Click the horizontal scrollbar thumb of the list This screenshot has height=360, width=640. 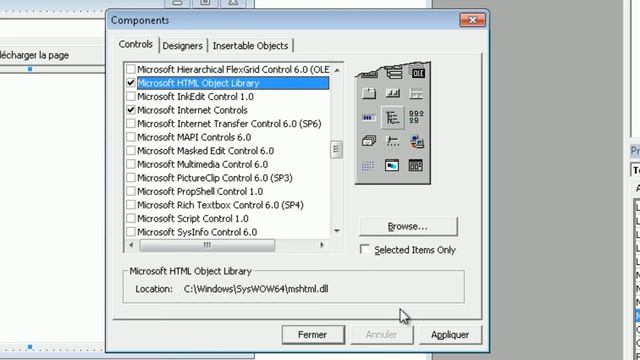(207, 245)
